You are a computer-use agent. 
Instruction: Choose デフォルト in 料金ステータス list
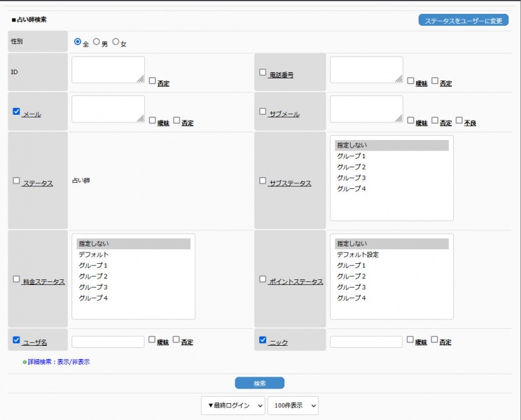pyautogui.click(x=93, y=255)
